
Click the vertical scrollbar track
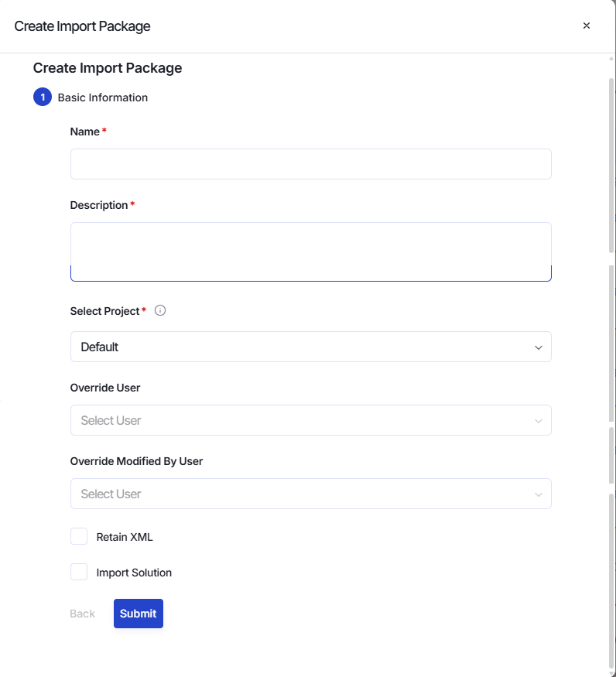pyautogui.click(x=611, y=366)
